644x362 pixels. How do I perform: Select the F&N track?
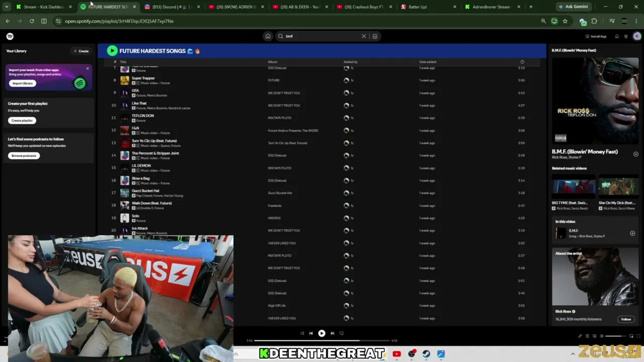pos(322,131)
